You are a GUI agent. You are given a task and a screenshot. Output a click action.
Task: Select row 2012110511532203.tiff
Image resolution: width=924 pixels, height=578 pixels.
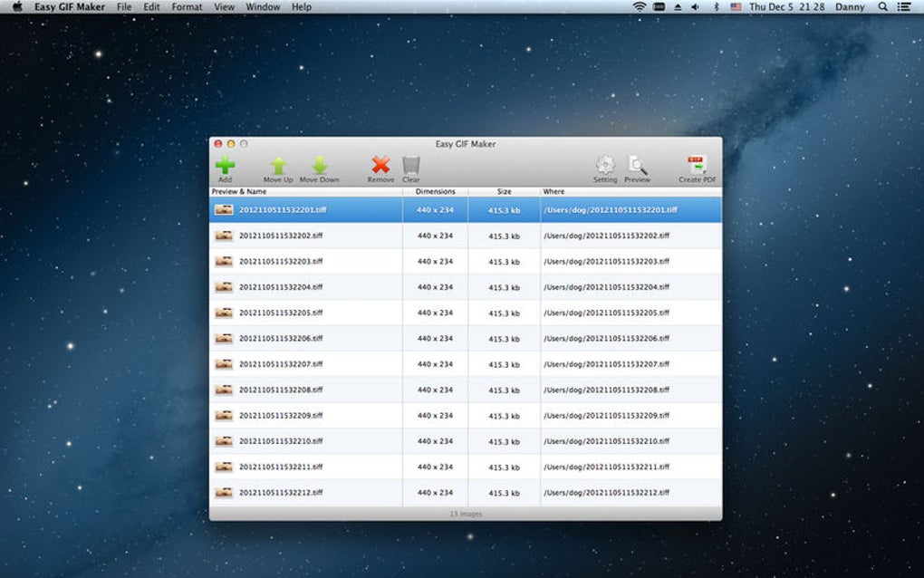(466, 261)
